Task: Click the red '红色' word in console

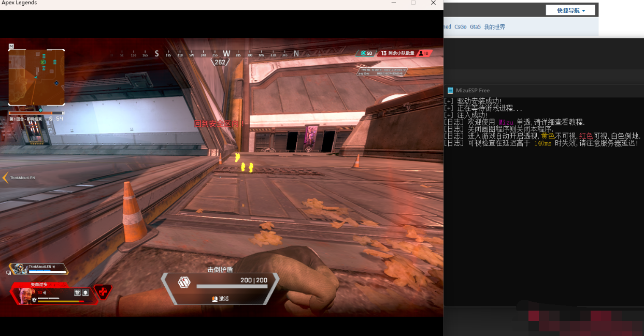Action: (x=586, y=136)
